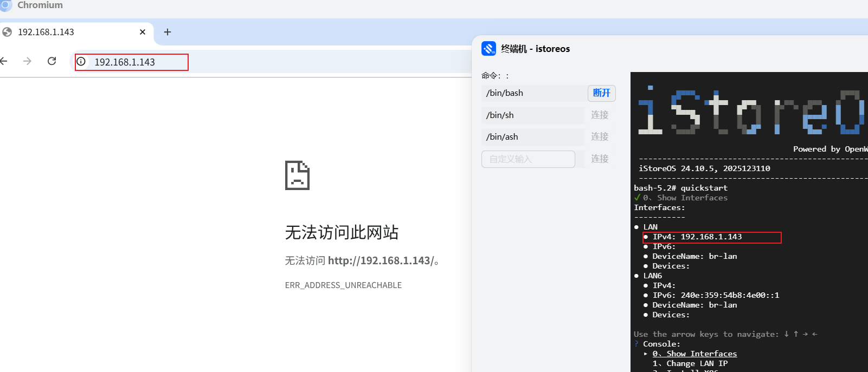Select the 1、Change LAN IP console option
Image resolution: width=868 pixels, height=372 pixels.
tap(690, 363)
